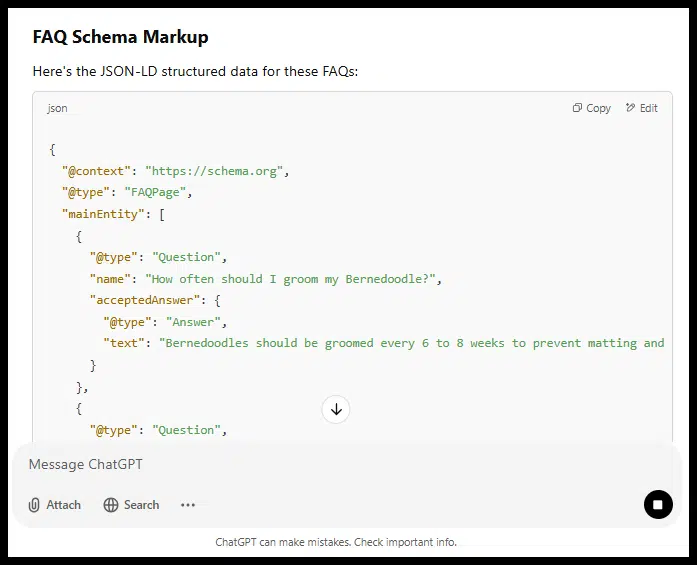Viewport: 697px width, 565px height.
Task: Click the "@context" key
Action: [x=96, y=171]
